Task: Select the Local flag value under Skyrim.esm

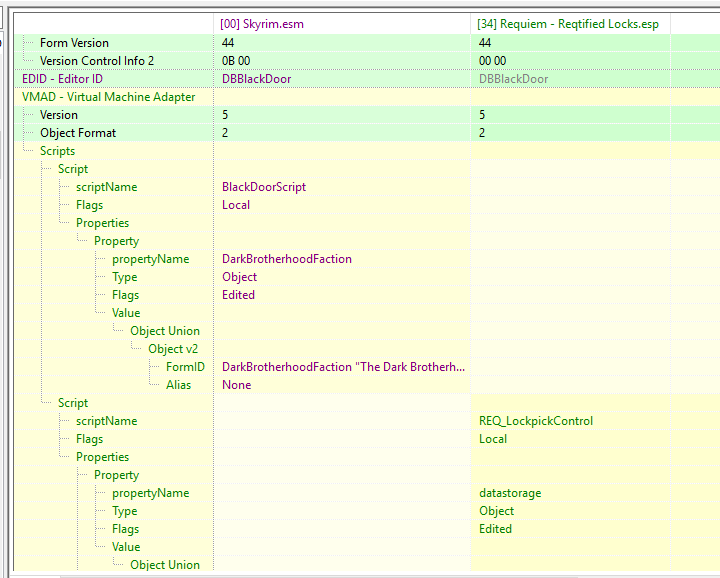Action: coord(236,205)
